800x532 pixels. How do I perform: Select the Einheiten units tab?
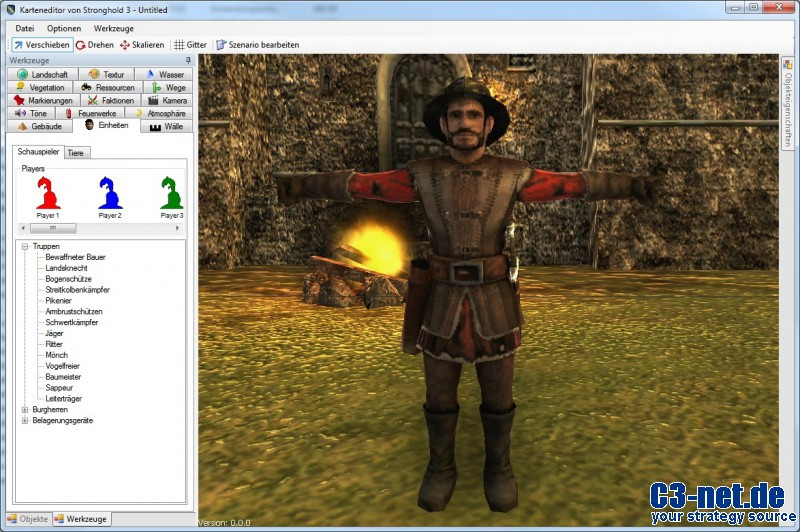pyautogui.click(x=106, y=125)
